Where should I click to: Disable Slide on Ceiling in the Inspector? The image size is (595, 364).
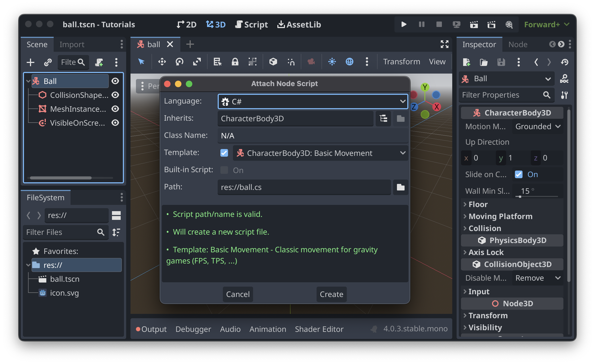tap(519, 174)
